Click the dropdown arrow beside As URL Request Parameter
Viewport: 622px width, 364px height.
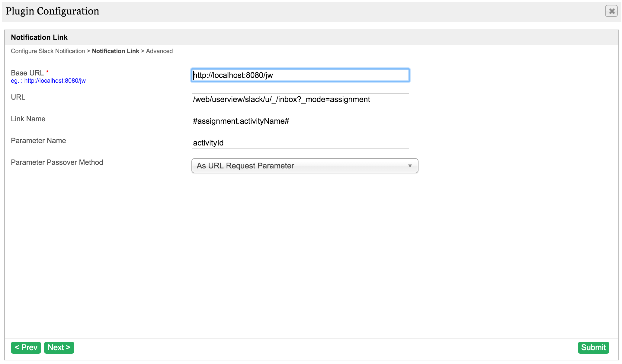pos(410,166)
